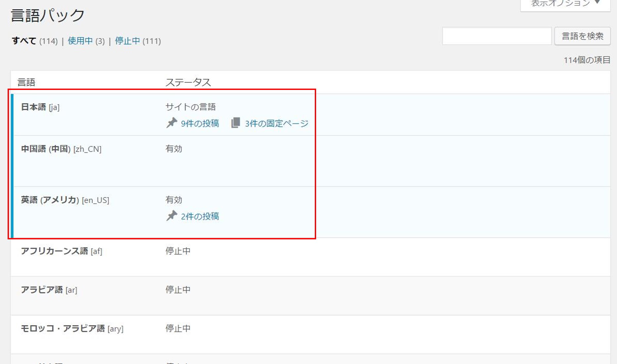Select the 中国語 (中国) [zh_CN] row
Viewport: 617px width, 364px height.
click(310, 161)
